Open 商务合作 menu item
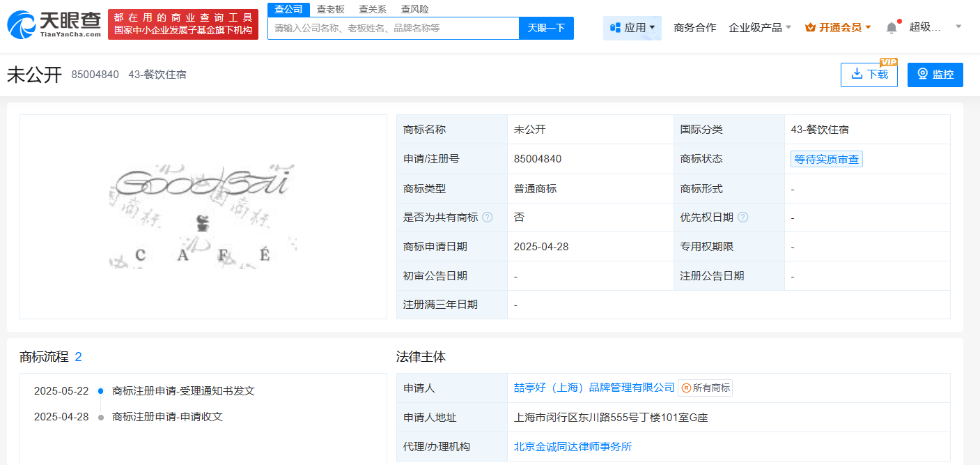Viewport: 980px width, 465px height. pos(695,28)
